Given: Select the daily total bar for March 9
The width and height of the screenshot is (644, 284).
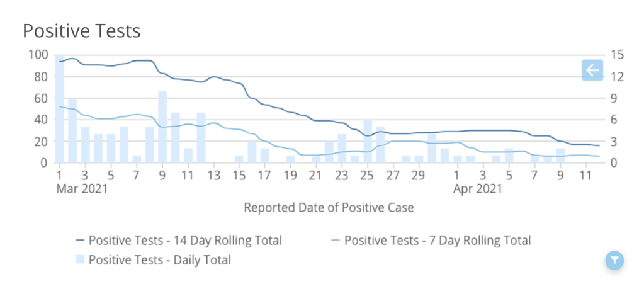Looking at the screenshot, I should point(162,127).
